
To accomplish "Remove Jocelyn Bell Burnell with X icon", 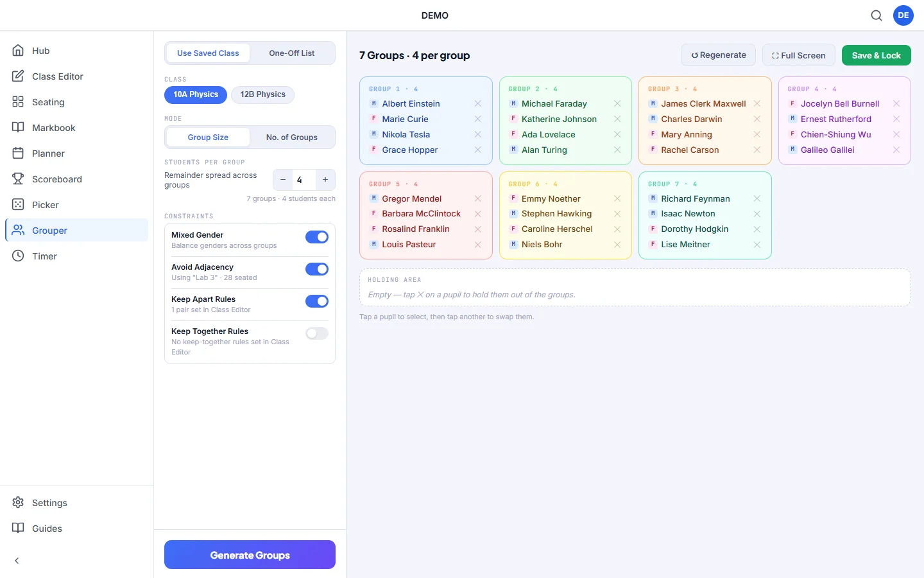I will [896, 103].
